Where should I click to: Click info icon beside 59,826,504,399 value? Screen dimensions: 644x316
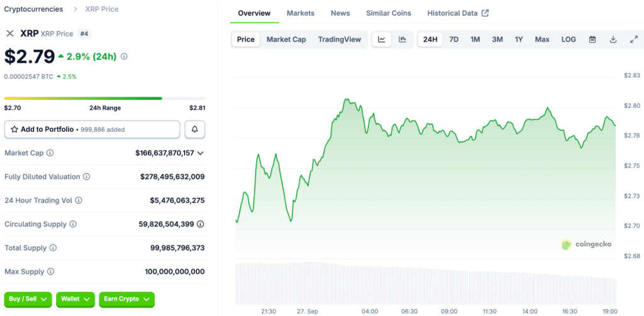pos(201,224)
